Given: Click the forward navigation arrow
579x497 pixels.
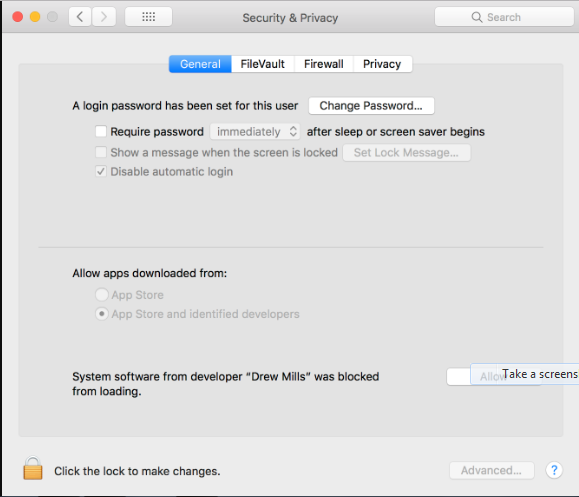Looking at the screenshot, I should coord(104,17).
